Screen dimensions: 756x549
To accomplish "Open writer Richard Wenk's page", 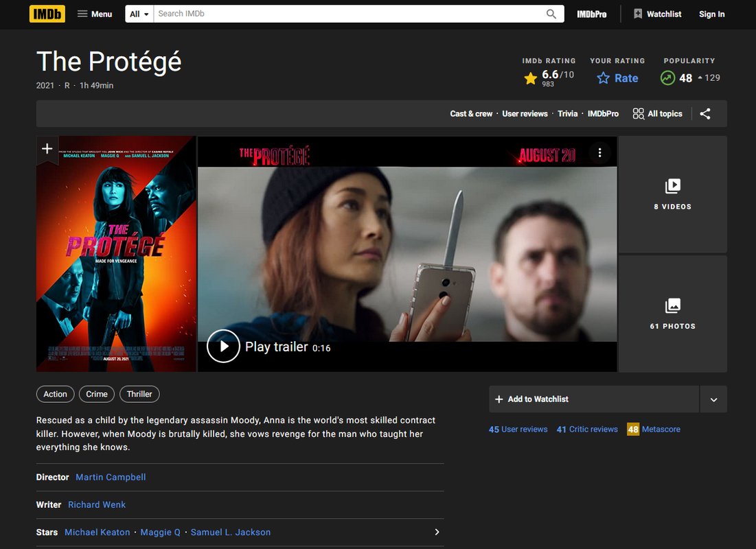I will (x=96, y=504).
